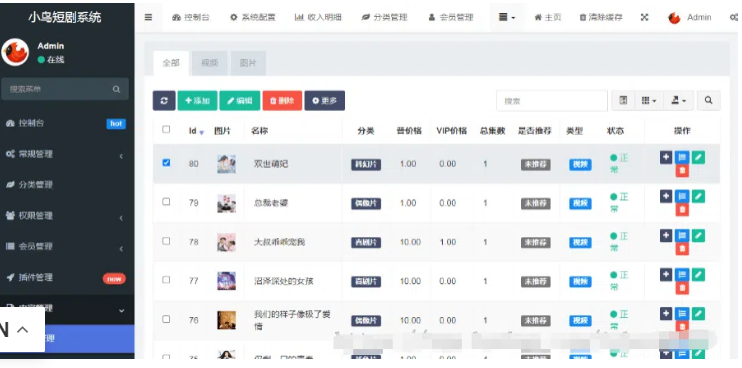Screen dimensions: 742x368
Task: Expand the 会员管理 sidebar menu
Action: 67,246
